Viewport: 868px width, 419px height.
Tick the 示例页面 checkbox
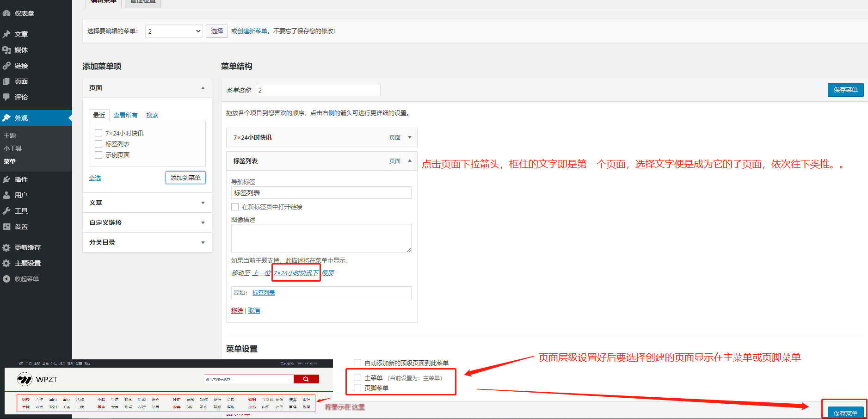pyautogui.click(x=98, y=155)
